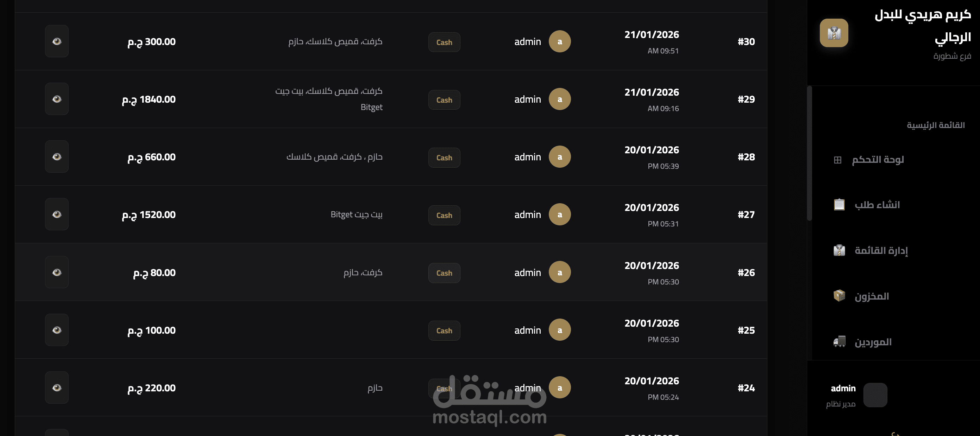980x436 pixels.
Task: Click the eye icon for order #25
Action: pyautogui.click(x=57, y=330)
